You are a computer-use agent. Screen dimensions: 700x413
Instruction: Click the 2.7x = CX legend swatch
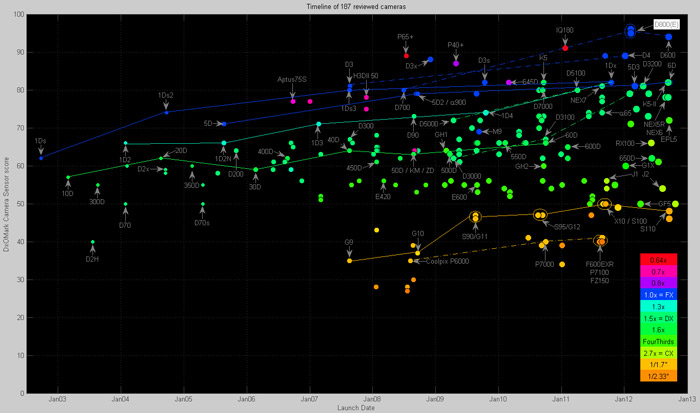coord(658,353)
